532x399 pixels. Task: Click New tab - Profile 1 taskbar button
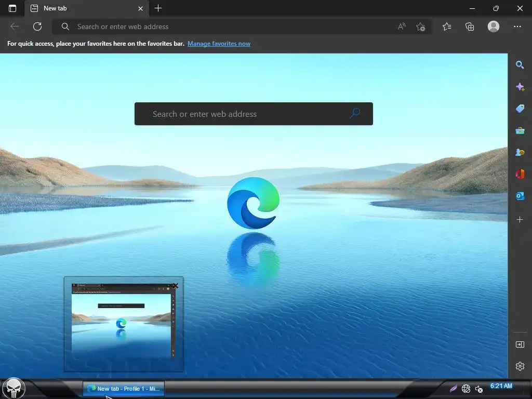[x=124, y=389]
